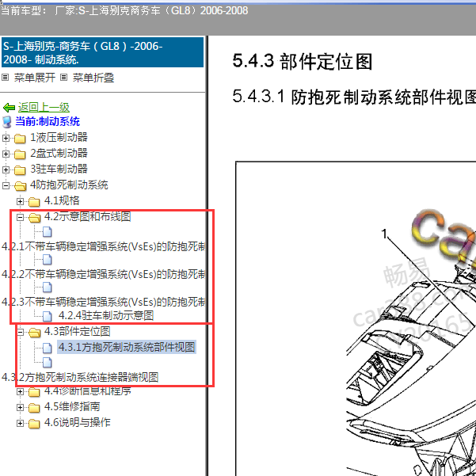476x476 pixels.
Task: Expand the 1液压制动器 tree node
Action: [x=7, y=138]
